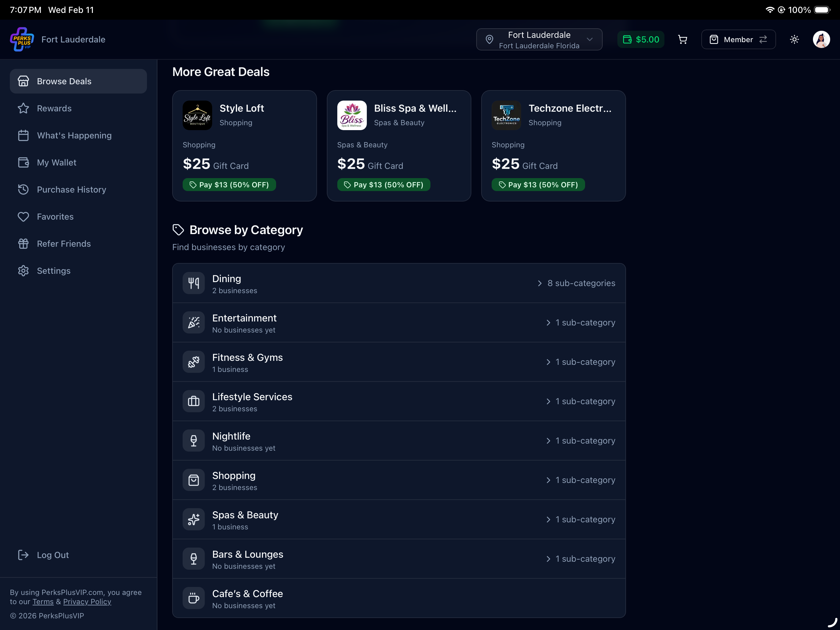
Task: Open the Privacy Policy link
Action: (87, 602)
